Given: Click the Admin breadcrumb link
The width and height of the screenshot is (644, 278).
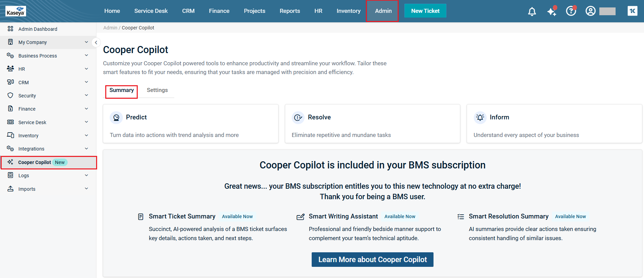Looking at the screenshot, I should click(x=110, y=28).
